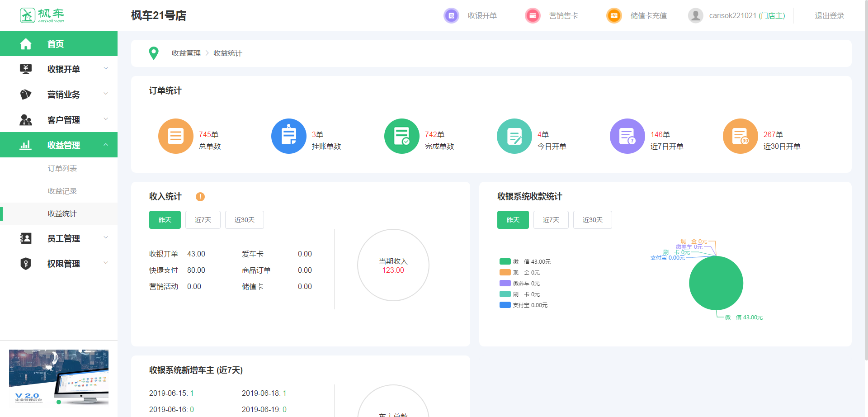Click the user avatar icon

(695, 16)
